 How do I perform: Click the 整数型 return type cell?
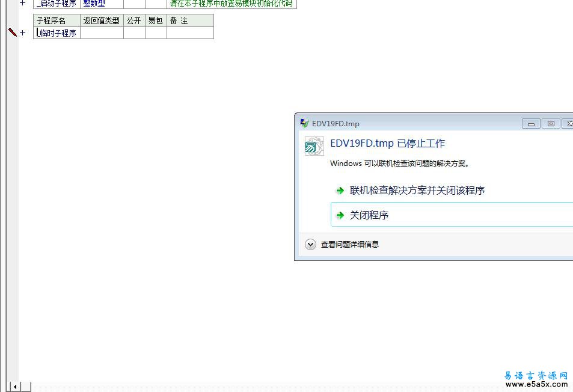102,4
